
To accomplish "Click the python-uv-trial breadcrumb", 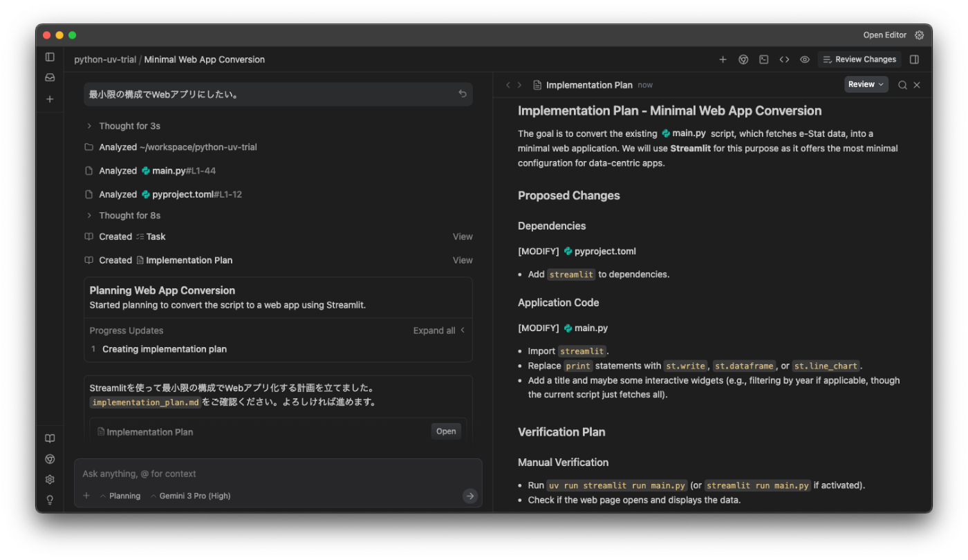I will (105, 59).
